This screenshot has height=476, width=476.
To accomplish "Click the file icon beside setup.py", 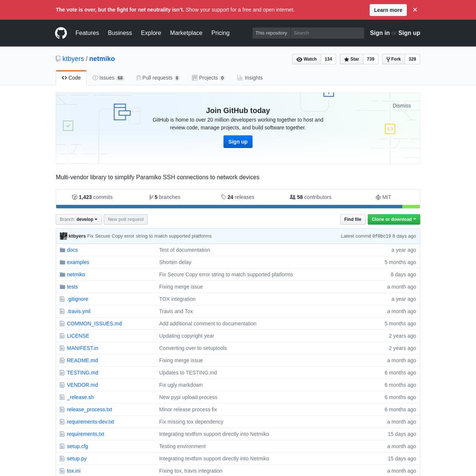I will point(62,458).
